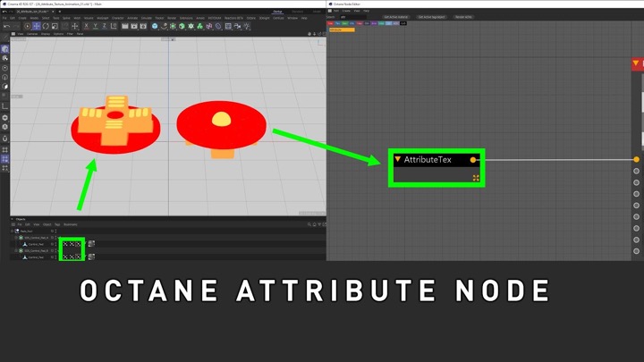Click the AttributeTex node title

click(428, 160)
